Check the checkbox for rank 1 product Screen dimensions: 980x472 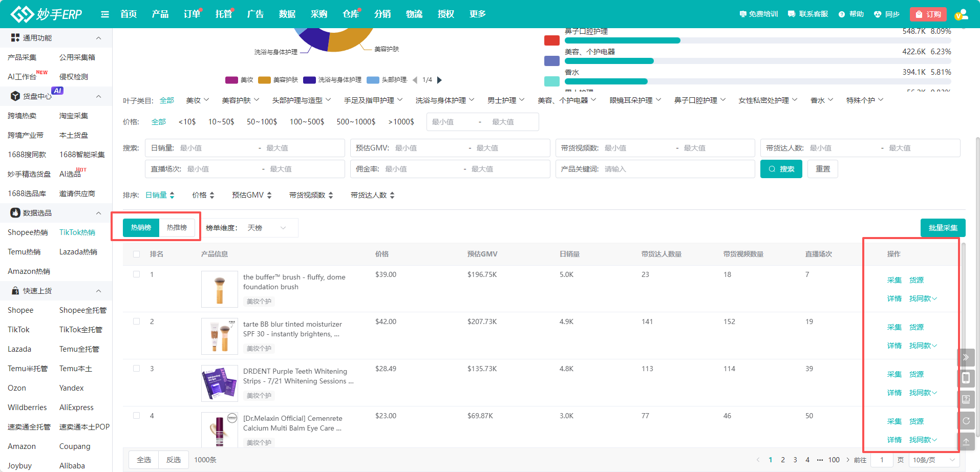click(x=137, y=274)
